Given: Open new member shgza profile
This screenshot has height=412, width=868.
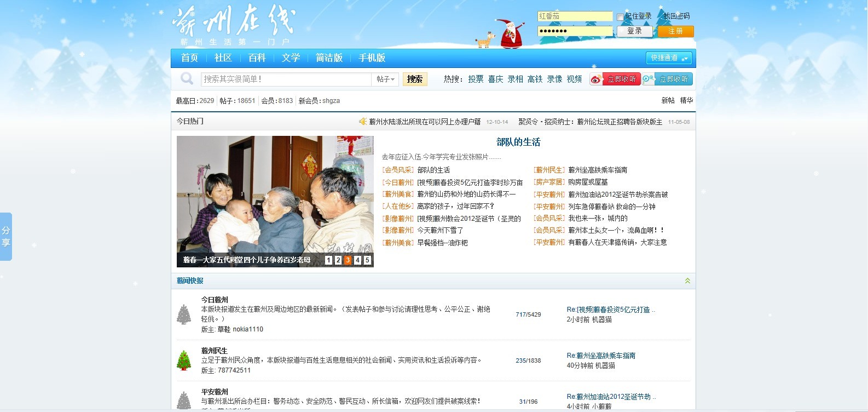Looking at the screenshot, I should tap(331, 101).
